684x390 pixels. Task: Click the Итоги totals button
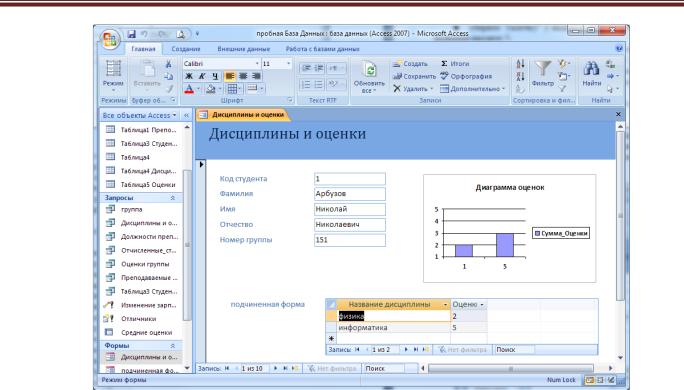[x=455, y=64]
